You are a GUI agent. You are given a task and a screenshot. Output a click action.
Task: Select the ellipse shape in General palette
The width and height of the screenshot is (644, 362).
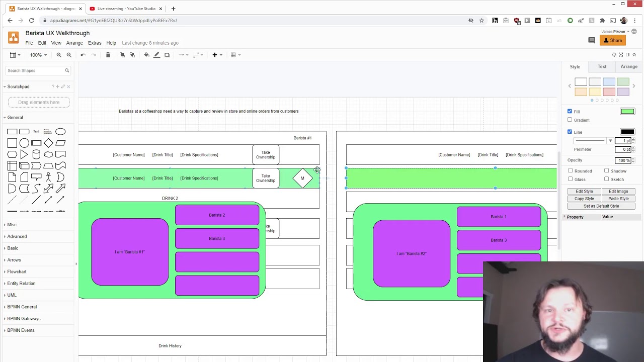[60, 132]
